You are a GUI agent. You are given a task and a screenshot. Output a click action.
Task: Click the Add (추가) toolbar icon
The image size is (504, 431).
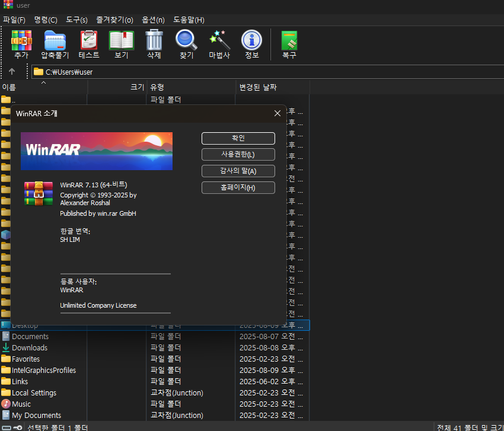(21, 40)
